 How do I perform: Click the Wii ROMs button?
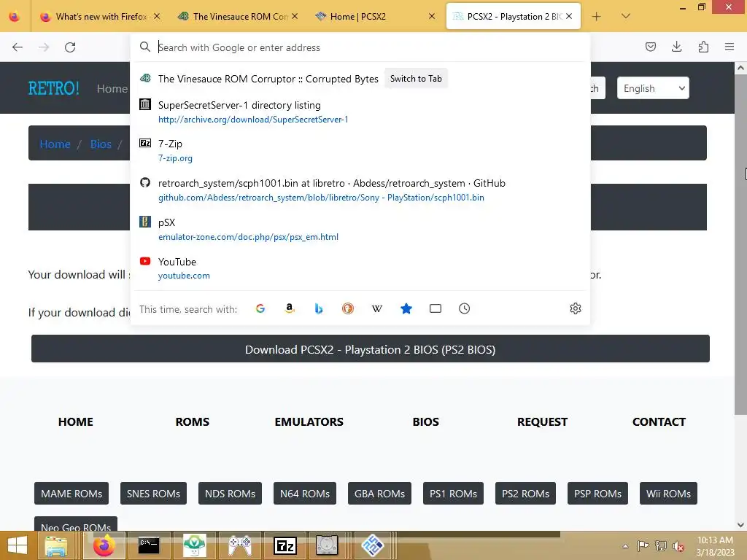[x=668, y=494]
